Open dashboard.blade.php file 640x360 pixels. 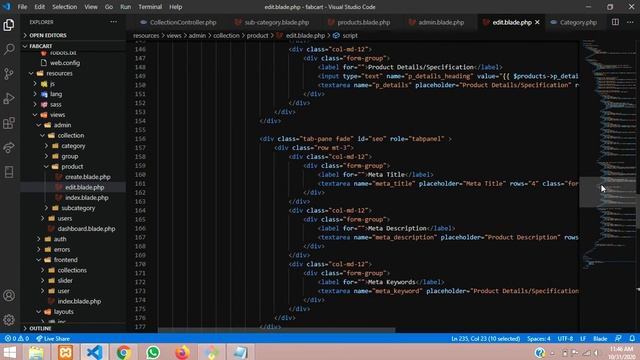click(86, 229)
